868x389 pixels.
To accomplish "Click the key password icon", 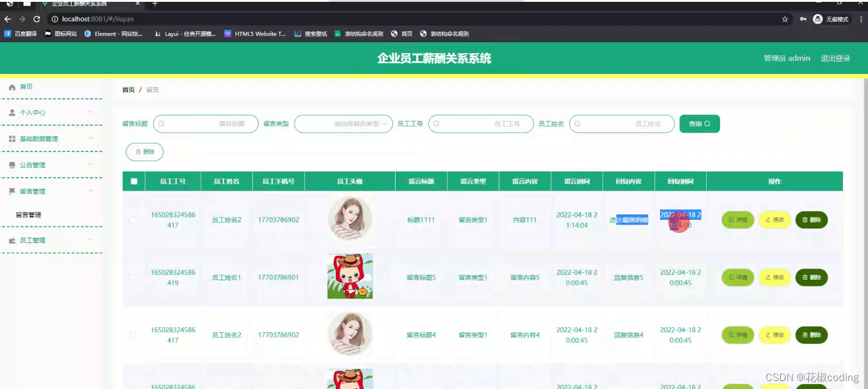I will point(803,19).
